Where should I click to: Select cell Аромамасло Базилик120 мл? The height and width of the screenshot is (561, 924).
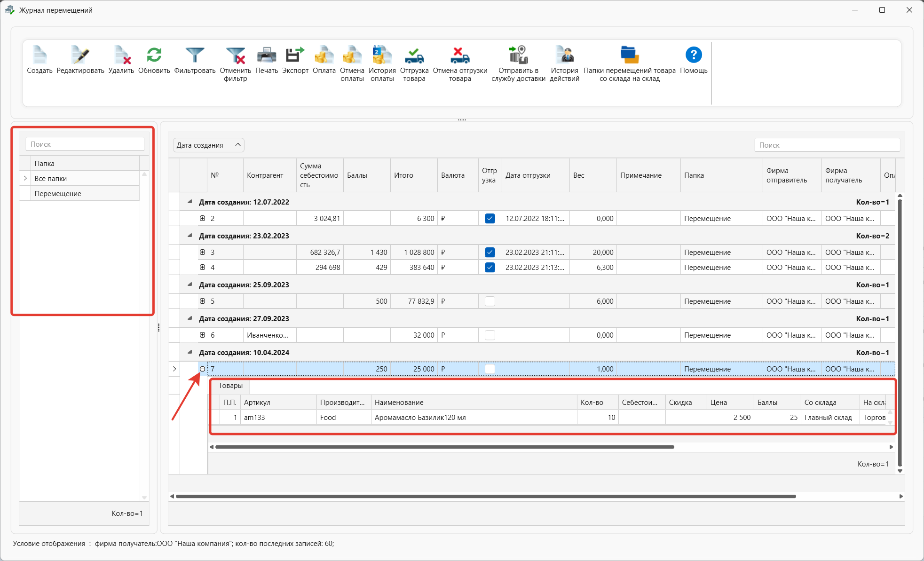pos(474,418)
